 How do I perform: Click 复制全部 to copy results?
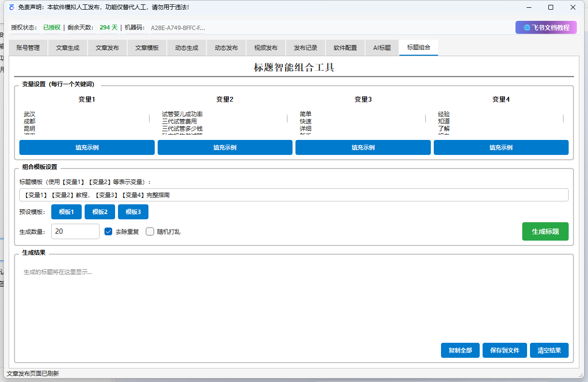460,350
